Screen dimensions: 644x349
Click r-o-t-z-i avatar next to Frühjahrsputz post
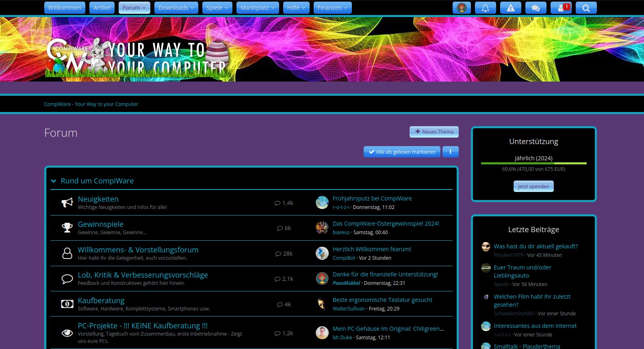tap(322, 202)
